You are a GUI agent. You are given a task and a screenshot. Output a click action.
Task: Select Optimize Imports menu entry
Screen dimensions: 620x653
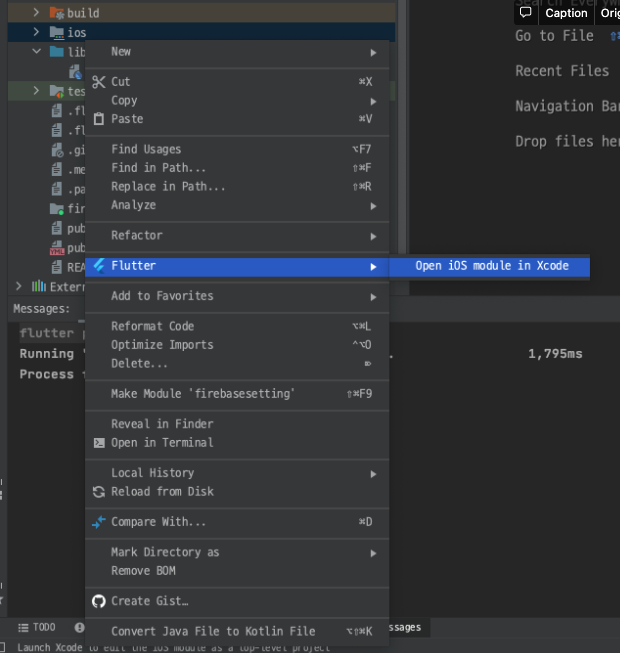pos(237,345)
